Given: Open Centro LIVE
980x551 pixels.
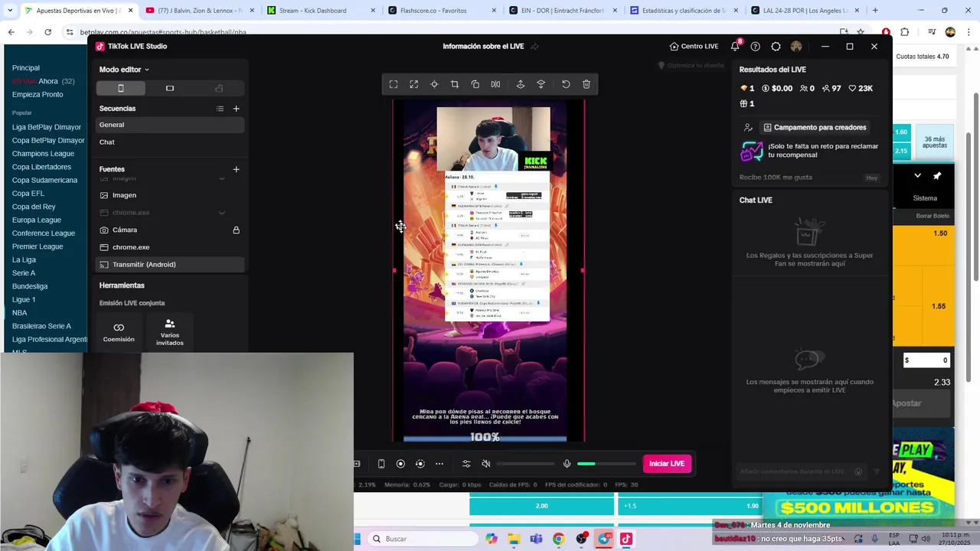Looking at the screenshot, I should tap(694, 47).
